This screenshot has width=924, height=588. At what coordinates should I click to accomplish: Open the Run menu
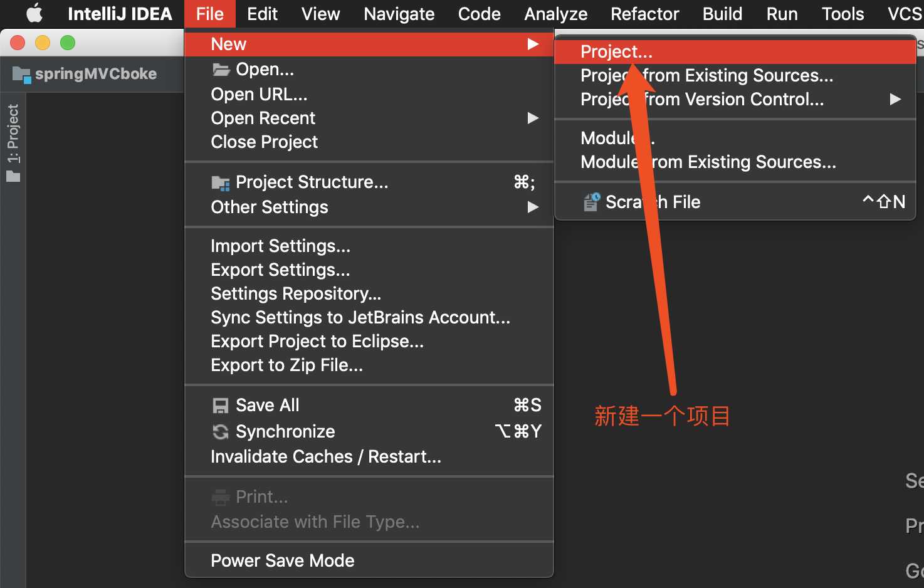click(782, 14)
